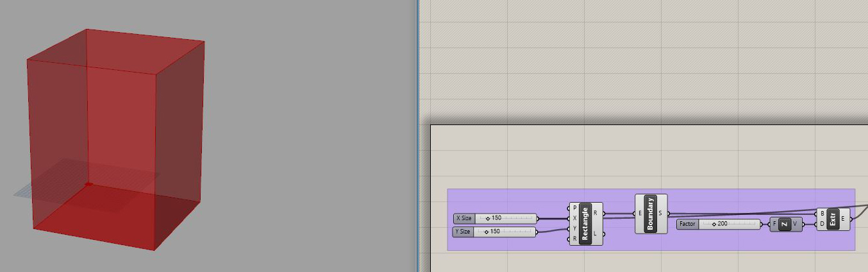Screen dimensions: 868x272
Task: Click the Y Size slider label
Action: pos(463,231)
